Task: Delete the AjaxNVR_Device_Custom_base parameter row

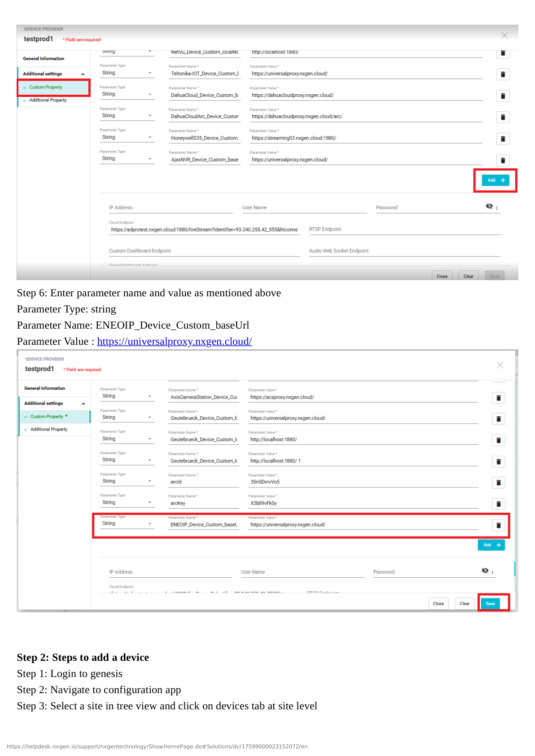Action: (x=503, y=160)
